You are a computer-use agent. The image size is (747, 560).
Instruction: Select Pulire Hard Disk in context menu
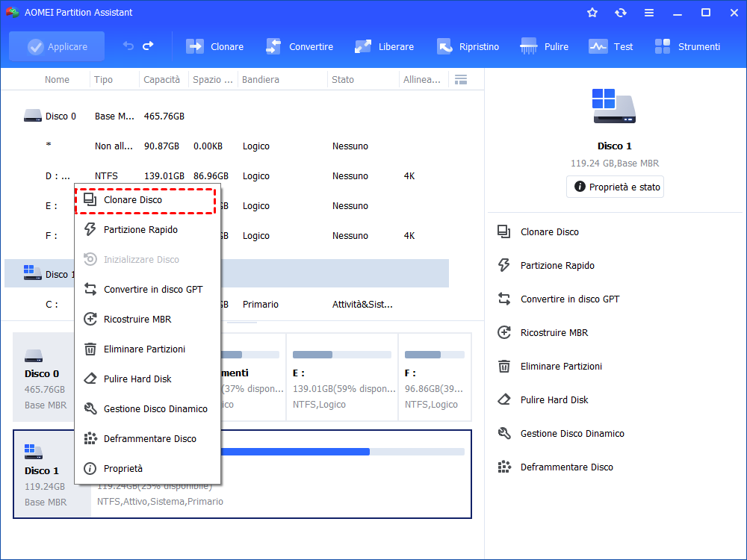[x=147, y=379]
